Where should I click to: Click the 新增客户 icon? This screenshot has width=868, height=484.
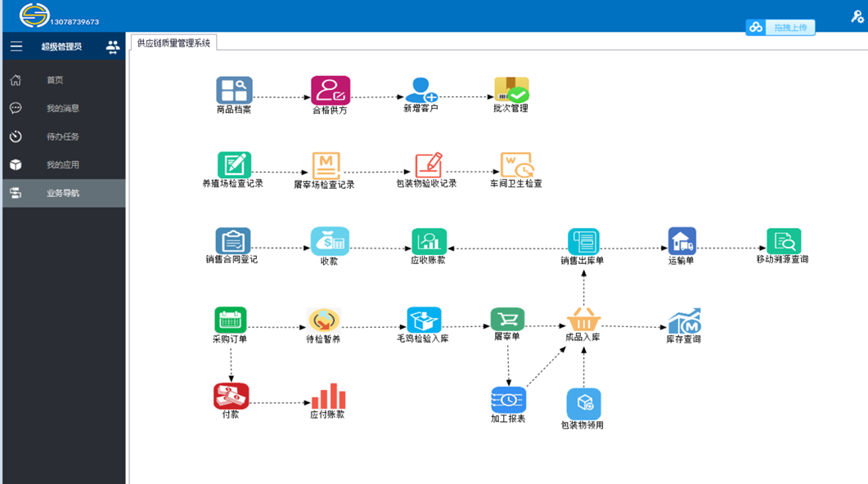pyautogui.click(x=421, y=90)
